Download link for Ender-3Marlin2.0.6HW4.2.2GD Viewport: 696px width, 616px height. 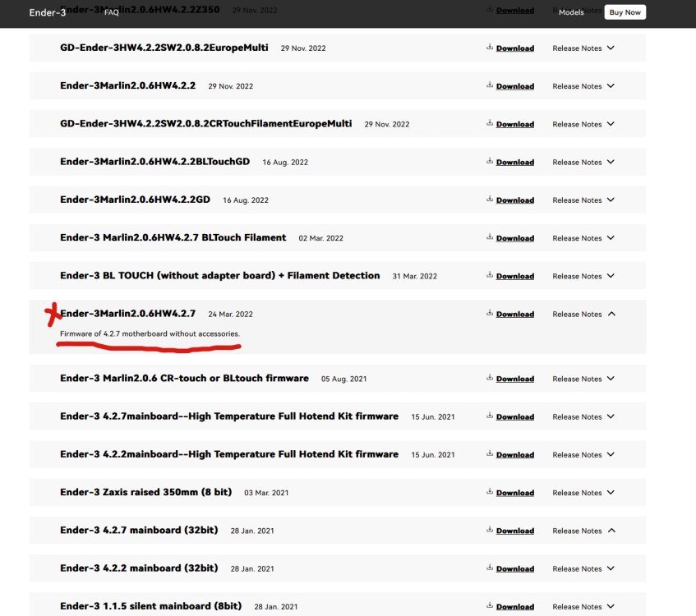(x=515, y=200)
